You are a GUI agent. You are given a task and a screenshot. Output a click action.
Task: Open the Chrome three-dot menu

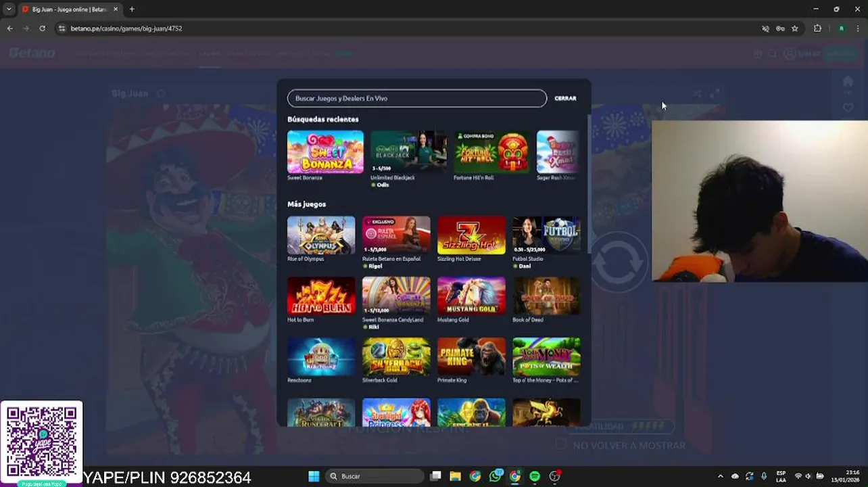(x=858, y=28)
